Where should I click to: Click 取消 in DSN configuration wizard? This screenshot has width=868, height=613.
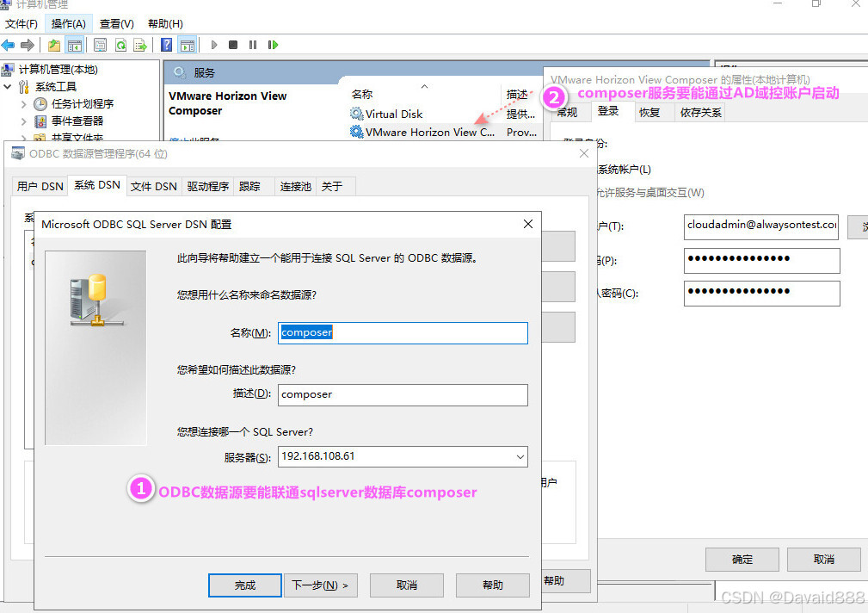pyautogui.click(x=407, y=585)
